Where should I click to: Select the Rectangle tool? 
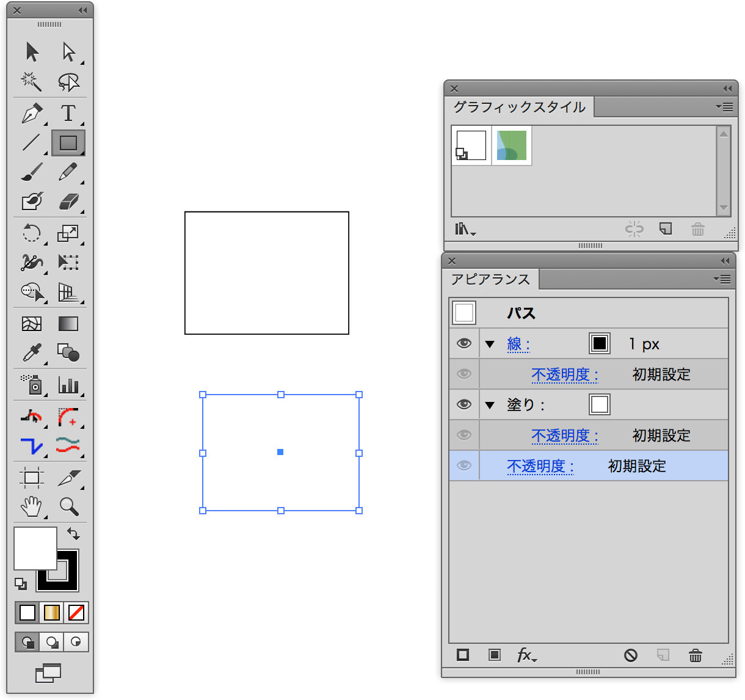pos(68,143)
